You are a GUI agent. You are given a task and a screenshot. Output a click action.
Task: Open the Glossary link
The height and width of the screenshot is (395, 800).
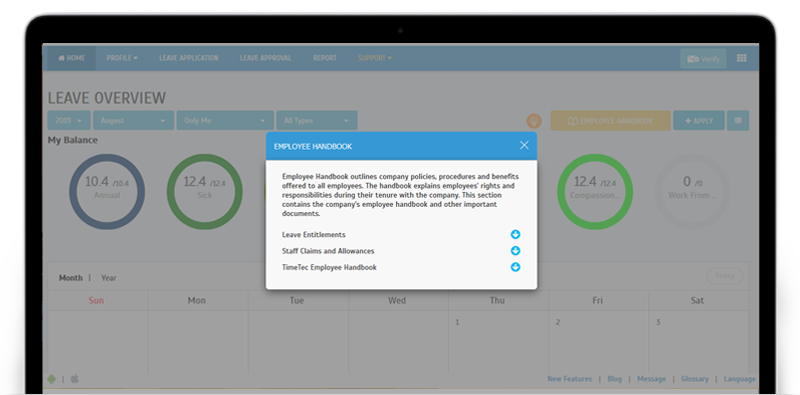point(694,379)
